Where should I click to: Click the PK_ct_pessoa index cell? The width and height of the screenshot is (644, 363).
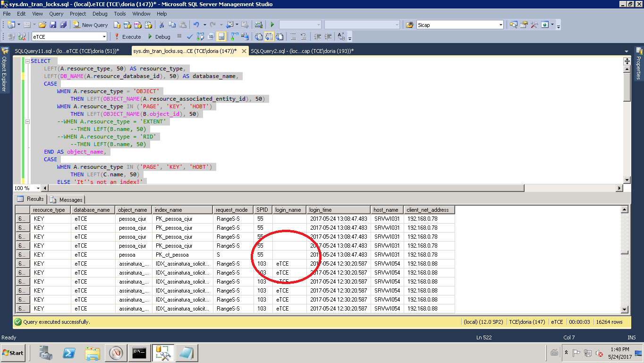click(x=182, y=255)
